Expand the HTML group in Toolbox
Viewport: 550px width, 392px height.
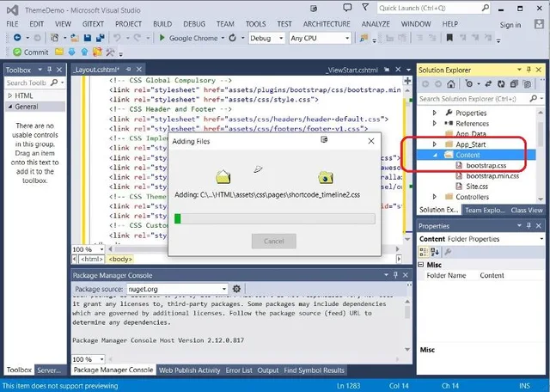tap(9, 95)
